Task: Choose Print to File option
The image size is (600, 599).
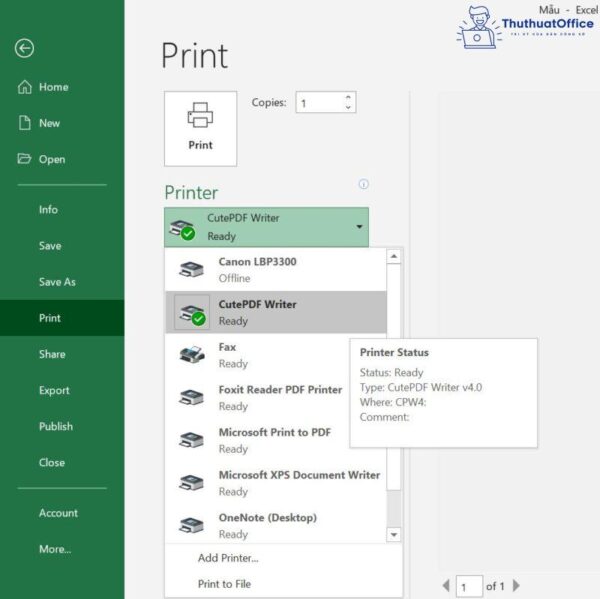Action: (224, 584)
